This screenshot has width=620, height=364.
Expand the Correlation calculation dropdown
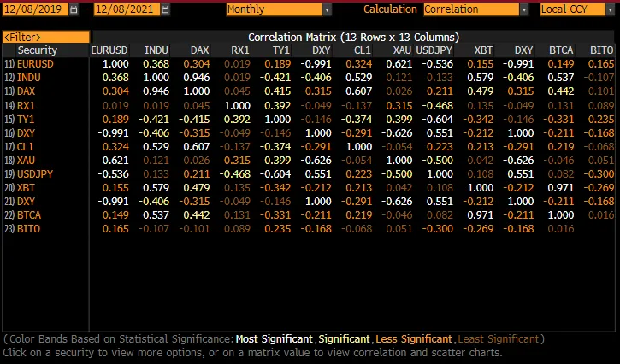524,9
